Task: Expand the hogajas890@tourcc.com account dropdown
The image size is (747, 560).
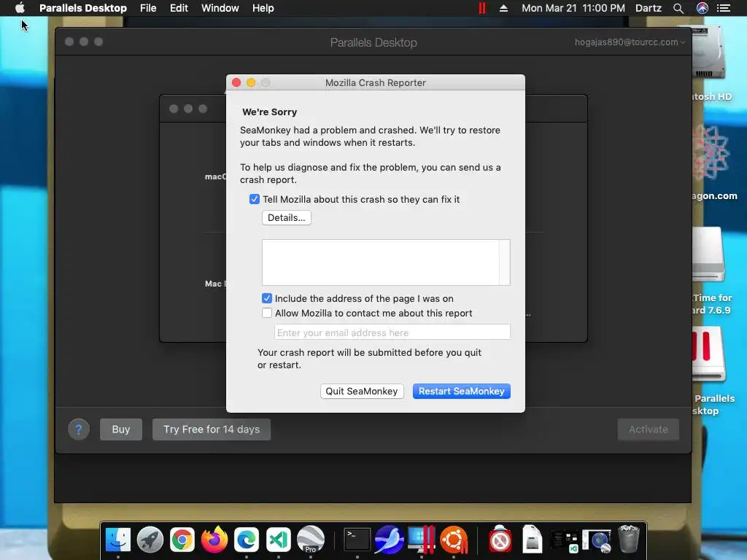Action: coord(630,42)
